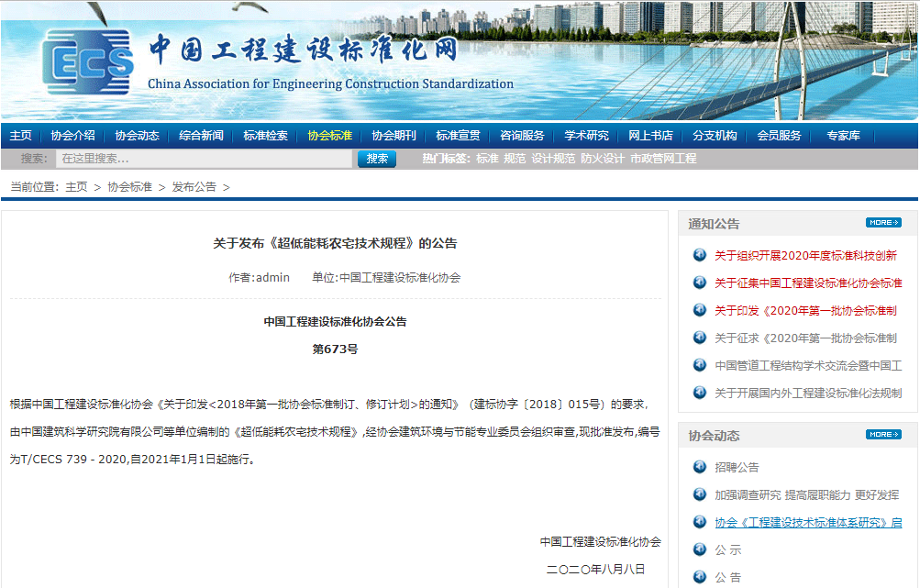The width and height of the screenshot is (920, 588).
Task: Click 协会动态 panel heading
Action: (x=714, y=436)
